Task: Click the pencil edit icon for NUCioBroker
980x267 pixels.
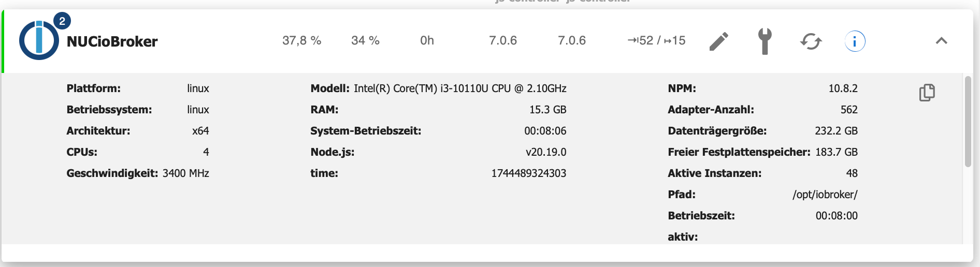Action: (718, 41)
